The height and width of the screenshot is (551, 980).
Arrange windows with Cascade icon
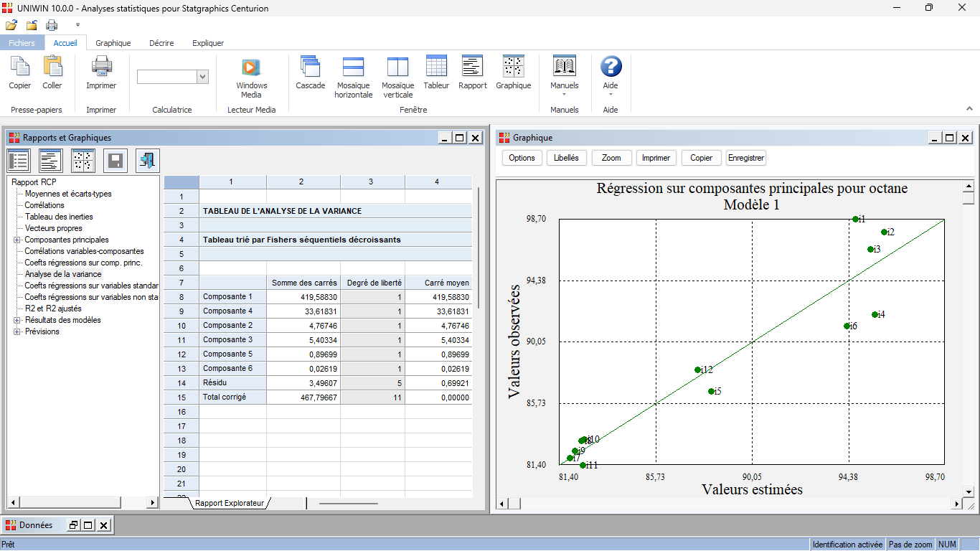(310, 67)
